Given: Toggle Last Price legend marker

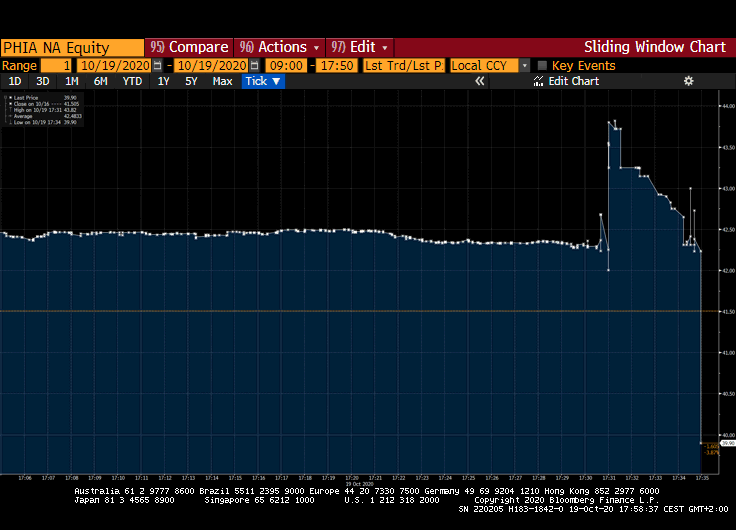Looking at the screenshot, I should click(x=10, y=97).
